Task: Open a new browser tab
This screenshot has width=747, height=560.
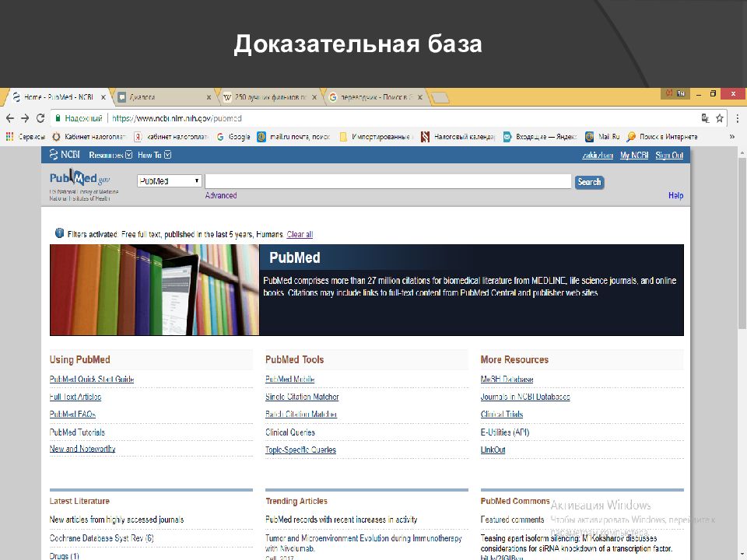Action: (x=440, y=98)
